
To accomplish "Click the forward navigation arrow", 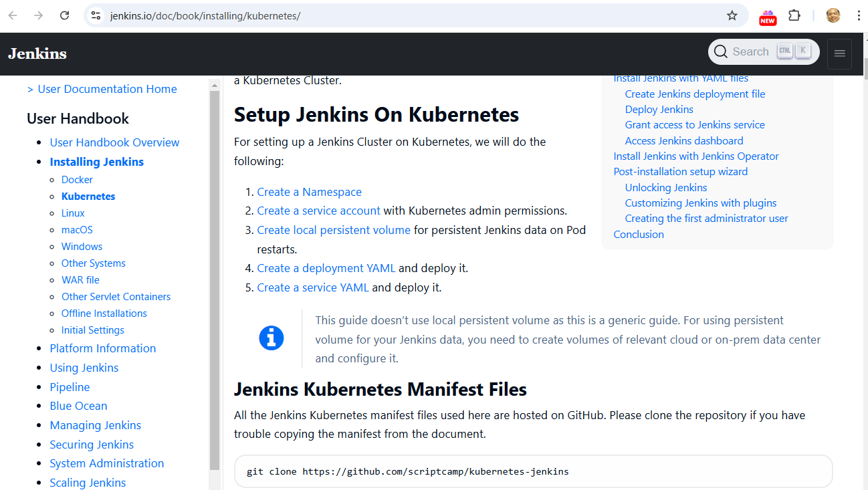I will 38,15.
